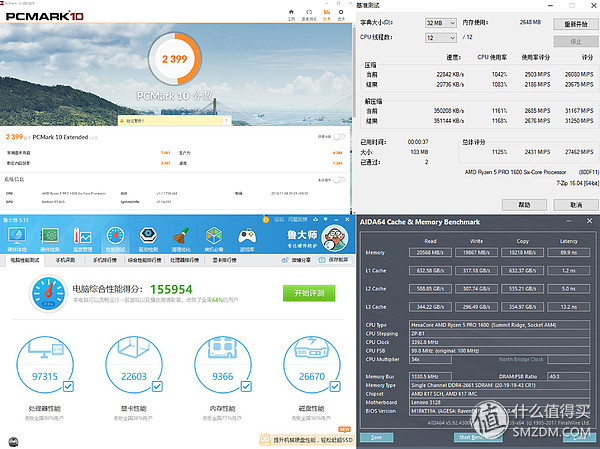The image size is (600, 449).
Task: Click the AIDA64 Save button
Action: (x=377, y=437)
